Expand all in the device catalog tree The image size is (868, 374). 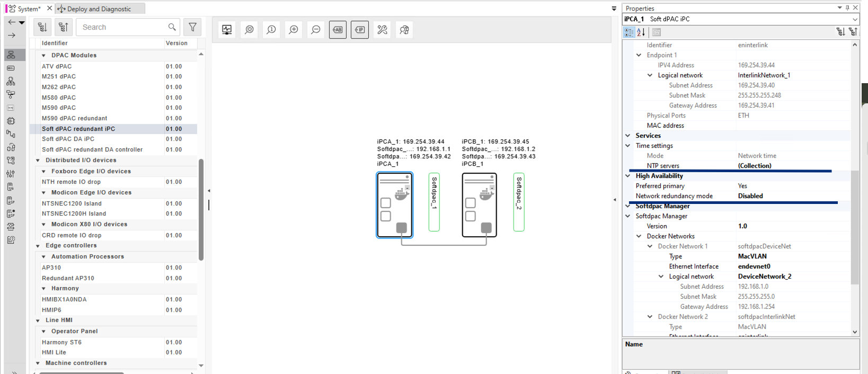(x=43, y=27)
